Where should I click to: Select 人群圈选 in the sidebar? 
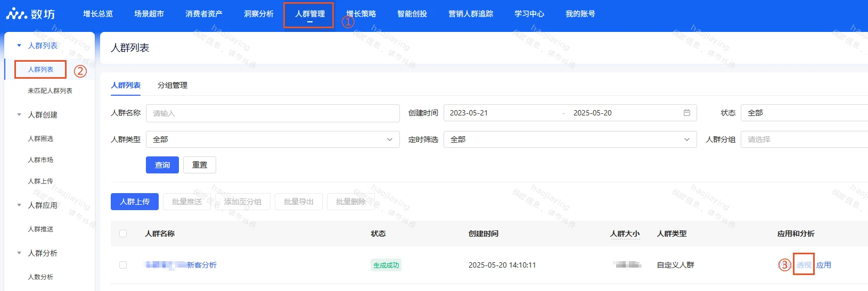[x=40, y=139]
